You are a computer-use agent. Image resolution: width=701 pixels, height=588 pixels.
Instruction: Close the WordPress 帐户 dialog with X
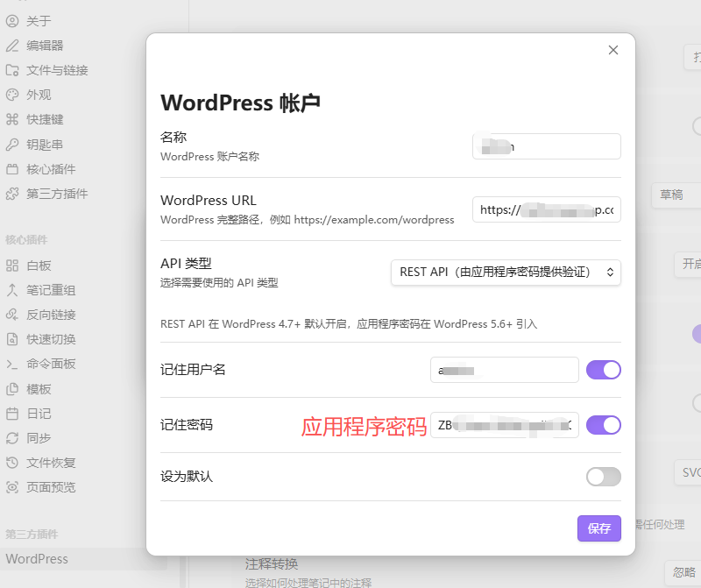pos(613,50)
